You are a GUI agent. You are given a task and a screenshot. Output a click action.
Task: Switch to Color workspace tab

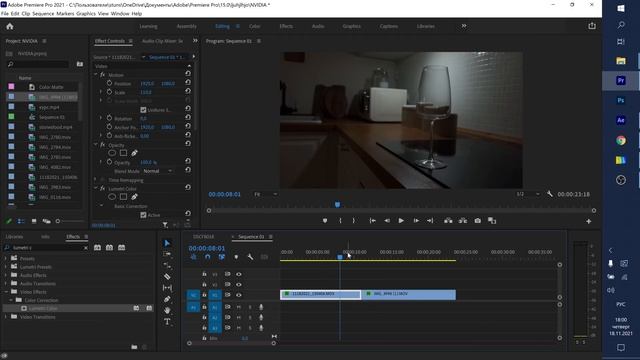(x=254, y=26)
